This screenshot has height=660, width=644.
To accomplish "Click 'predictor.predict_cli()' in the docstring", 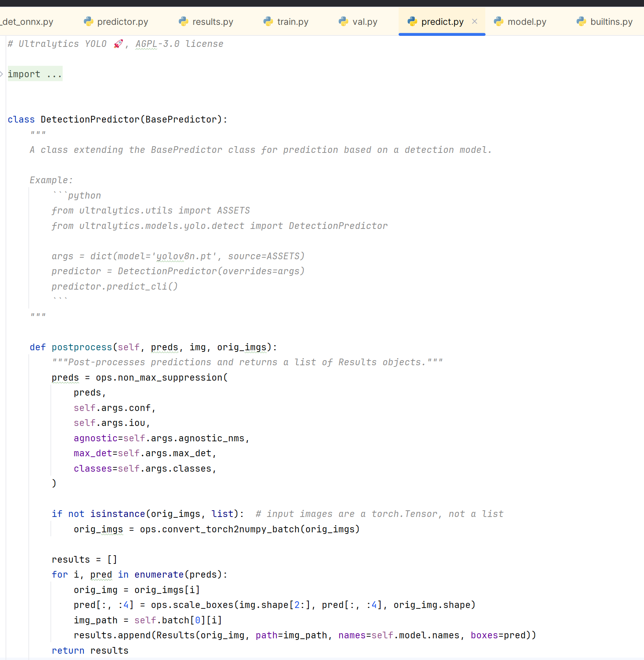I will click(x=115, y=286).
